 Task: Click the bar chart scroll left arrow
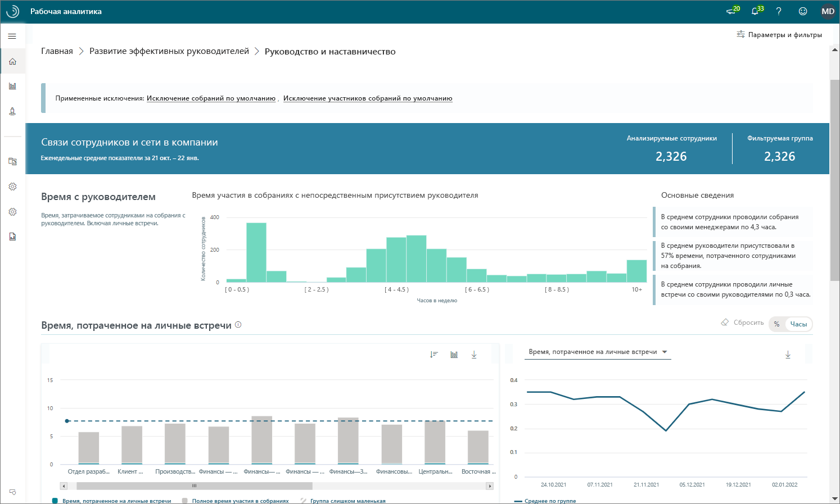(x=64, y=486)
